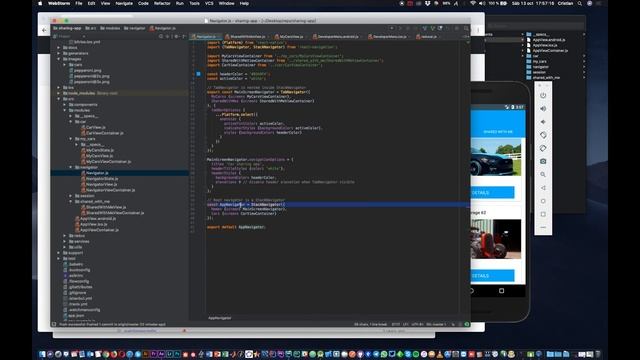Expand the node_modules folder
This screenshot has width=640, height=360.
point(59,93)
